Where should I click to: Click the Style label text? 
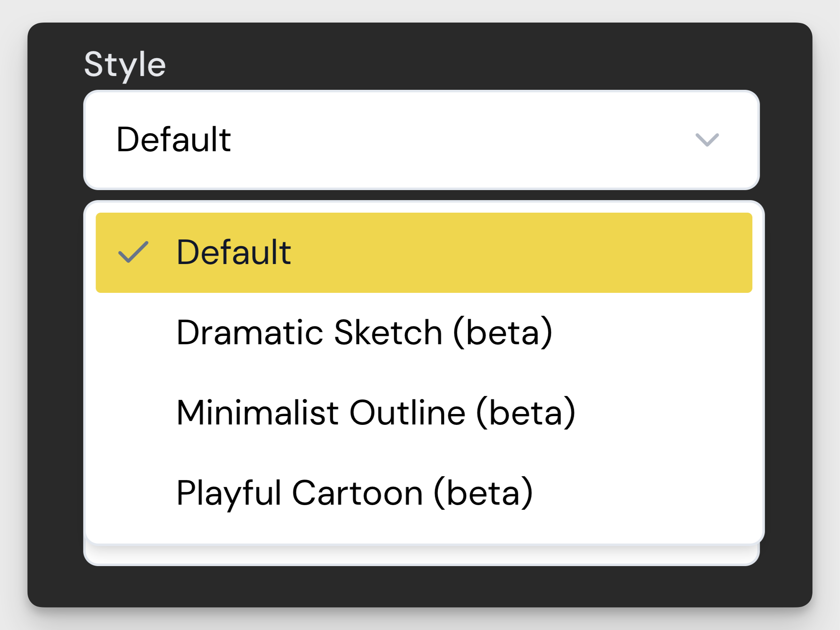[x=125, y=65]
